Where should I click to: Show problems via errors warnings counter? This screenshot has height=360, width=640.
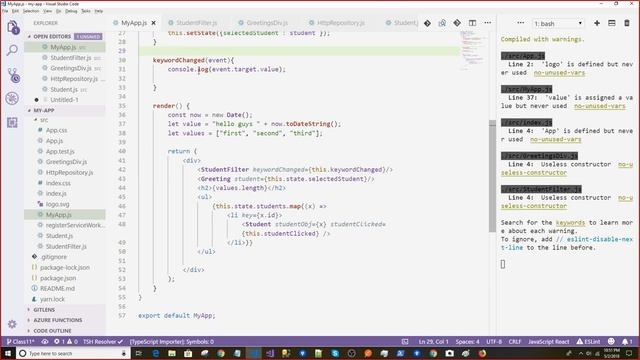(x=66, y=342)
